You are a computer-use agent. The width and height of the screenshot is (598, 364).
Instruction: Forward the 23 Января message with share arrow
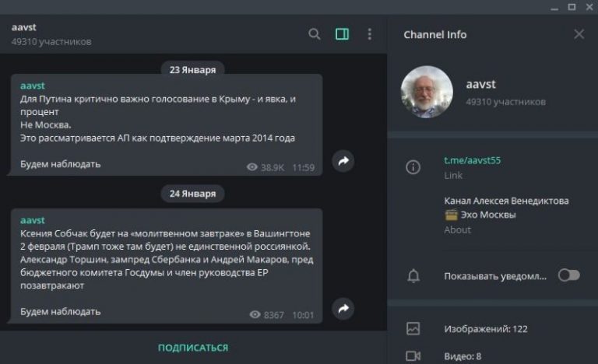[343, 161]
